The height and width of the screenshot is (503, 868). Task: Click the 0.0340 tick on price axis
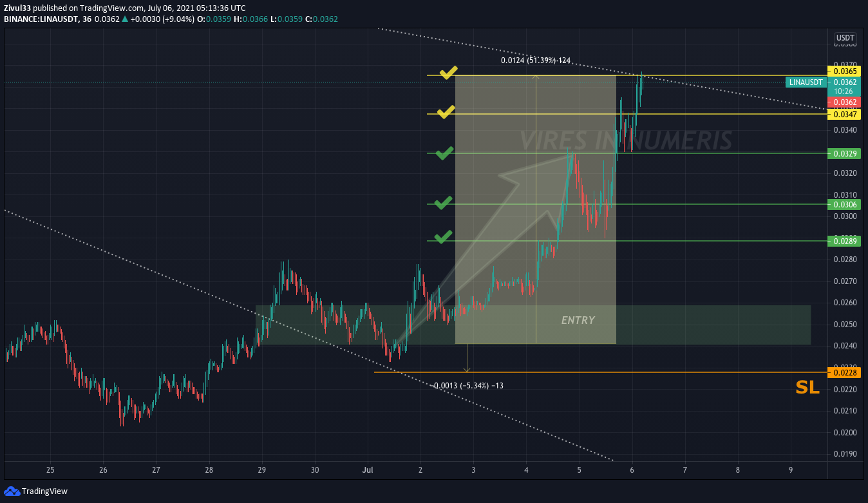point(845,129)
